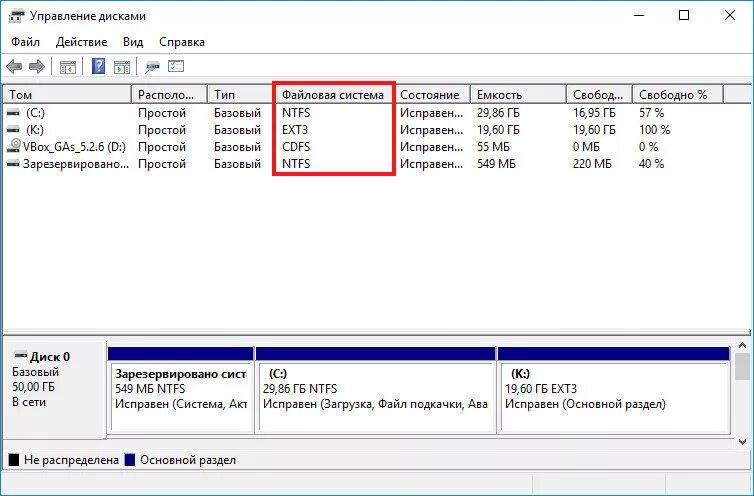754x496 pixels.
Task: Select (K:) 19,60 ГБ EXT3 partition block
Action: click(x=614, y=390)
